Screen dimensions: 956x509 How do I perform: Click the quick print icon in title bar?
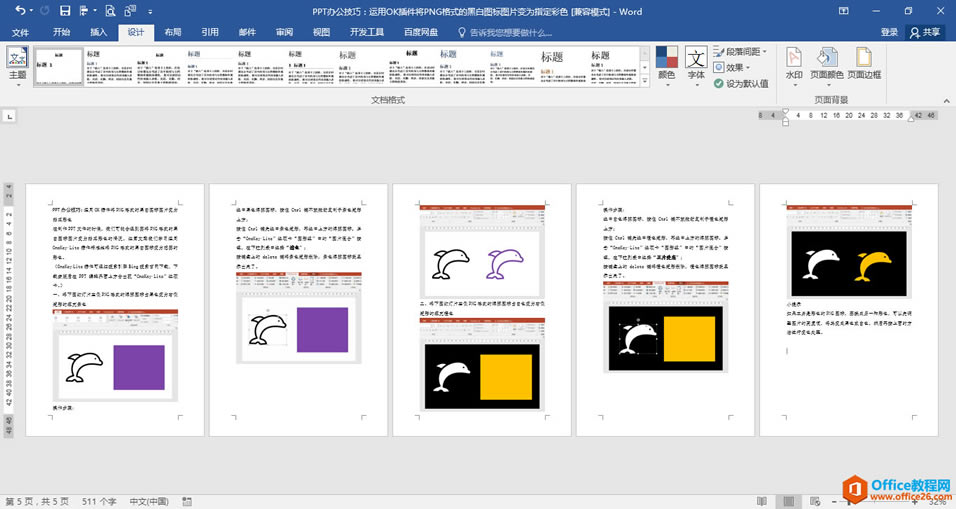point(84,10)
